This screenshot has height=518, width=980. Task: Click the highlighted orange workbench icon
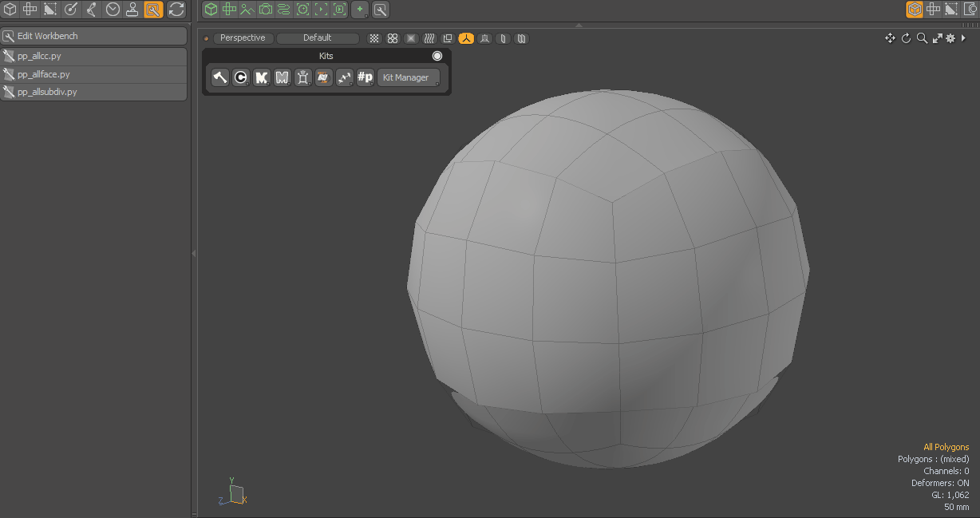pyautogui.click(x=153, y=10)
